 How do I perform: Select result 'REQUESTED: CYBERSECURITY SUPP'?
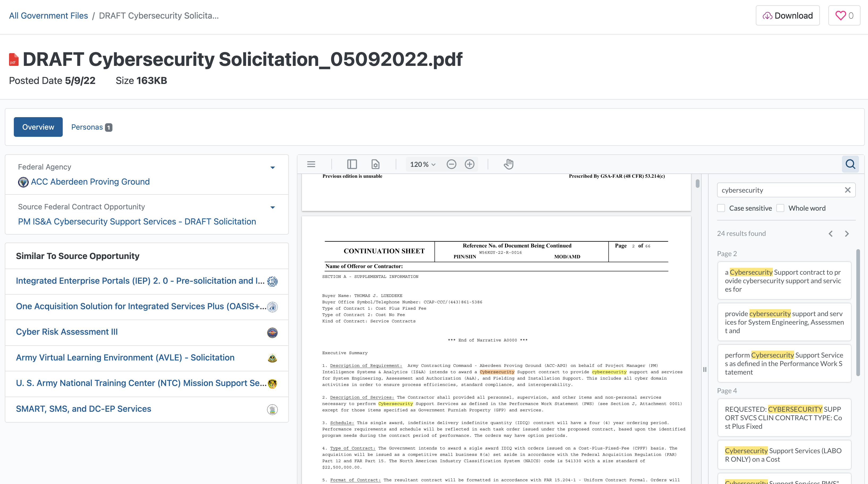(x=784, y=418)
